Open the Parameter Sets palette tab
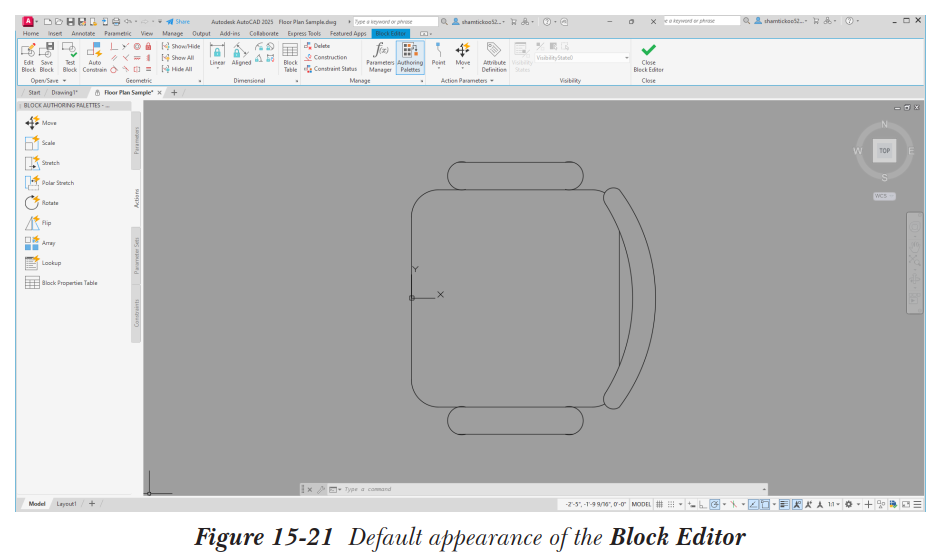 tap(136, 256)
